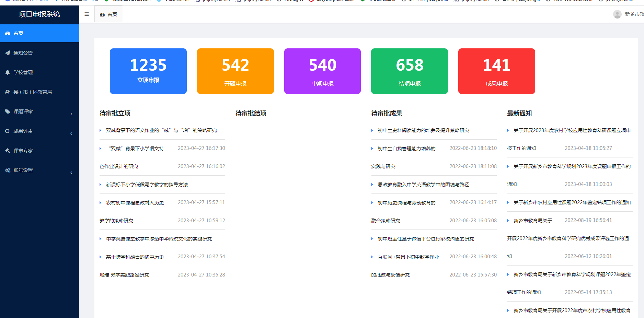Open 县(市)区教育局 menu item
This screenshot has height=318, width=644.
pyautogui.click(x=39, y=92)
